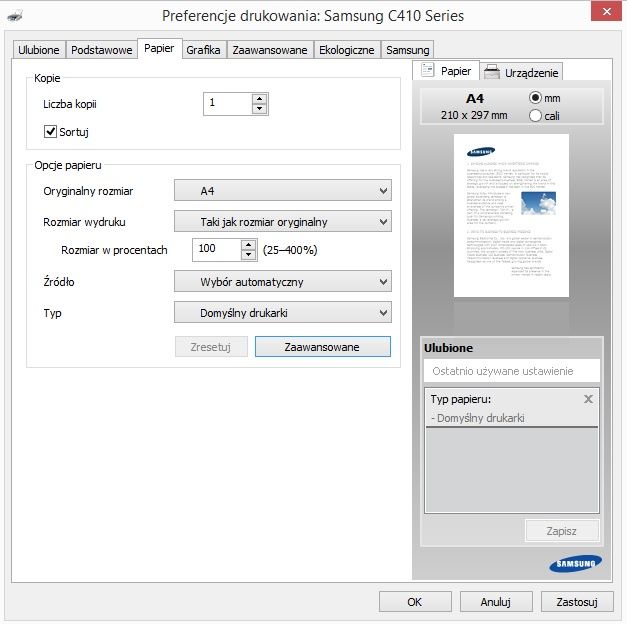
Task: Click the '210 x 297 mm' size text
Action: tap(474, 115)
